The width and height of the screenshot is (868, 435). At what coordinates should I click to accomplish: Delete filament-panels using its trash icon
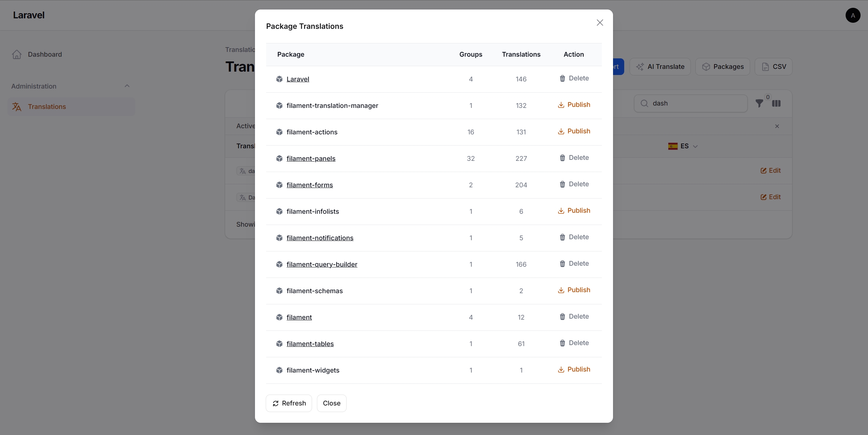coord(563,158)
